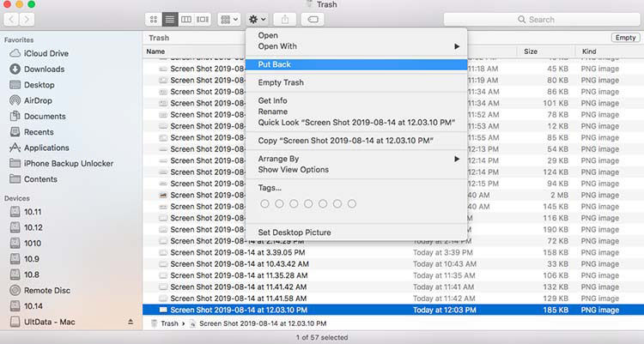Select Get Info in the context menu
Screen dimensions: 644x344
[275, 101]
